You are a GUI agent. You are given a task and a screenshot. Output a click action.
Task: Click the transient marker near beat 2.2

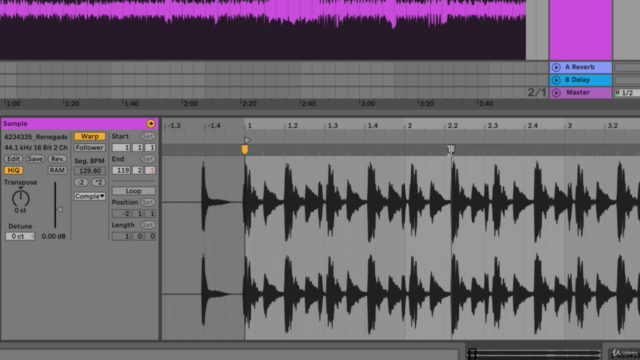pyautogui.click(x=451, y=150)
